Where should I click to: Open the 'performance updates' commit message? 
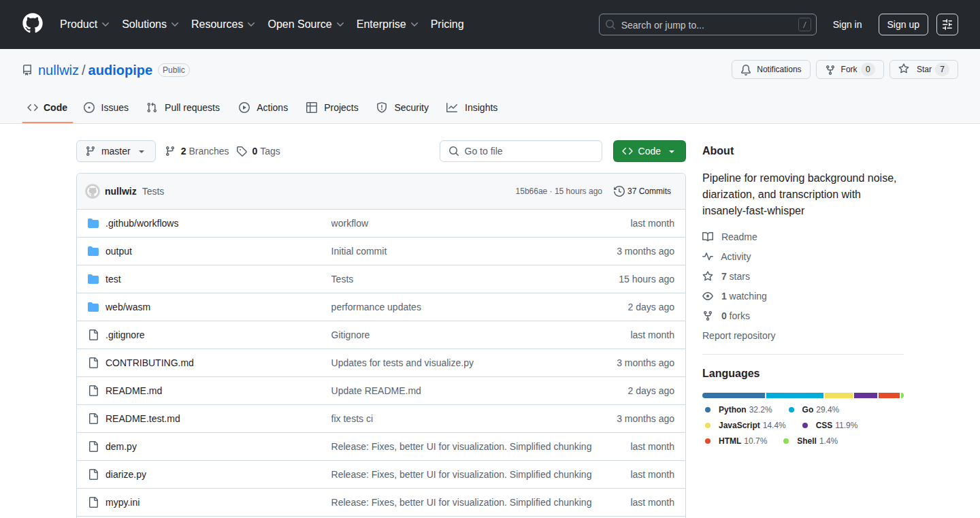376,307
